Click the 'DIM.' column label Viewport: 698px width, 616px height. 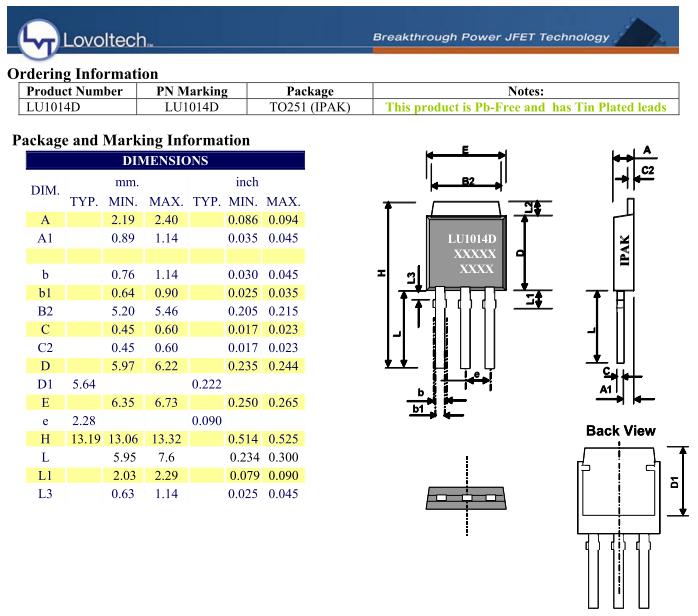45,190
